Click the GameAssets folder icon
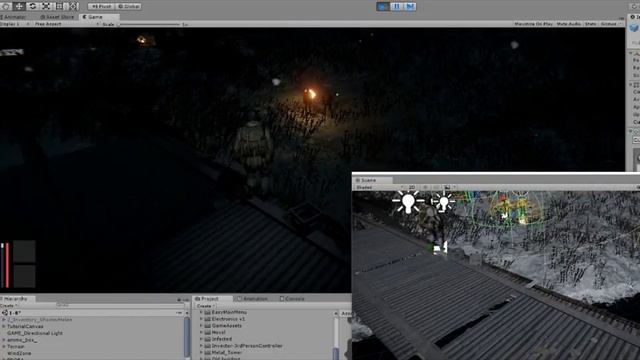 tap(207, 326)
